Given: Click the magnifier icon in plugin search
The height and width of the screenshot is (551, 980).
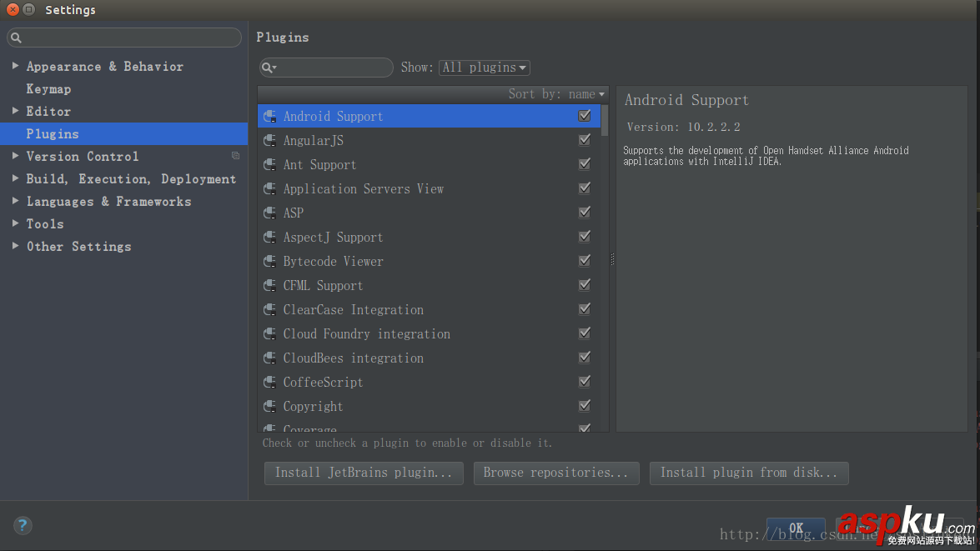Looking at the screenshot, I should 269,68.
